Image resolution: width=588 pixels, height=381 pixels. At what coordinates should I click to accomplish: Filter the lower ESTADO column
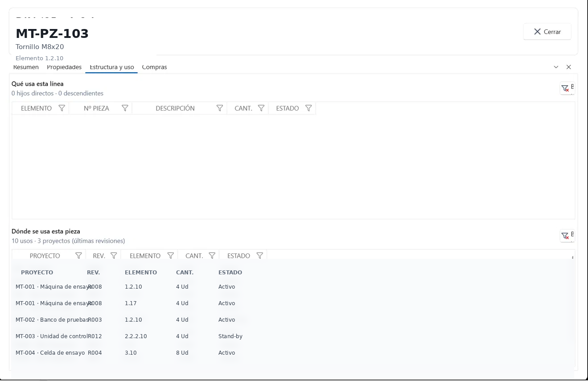coord(259,256)
